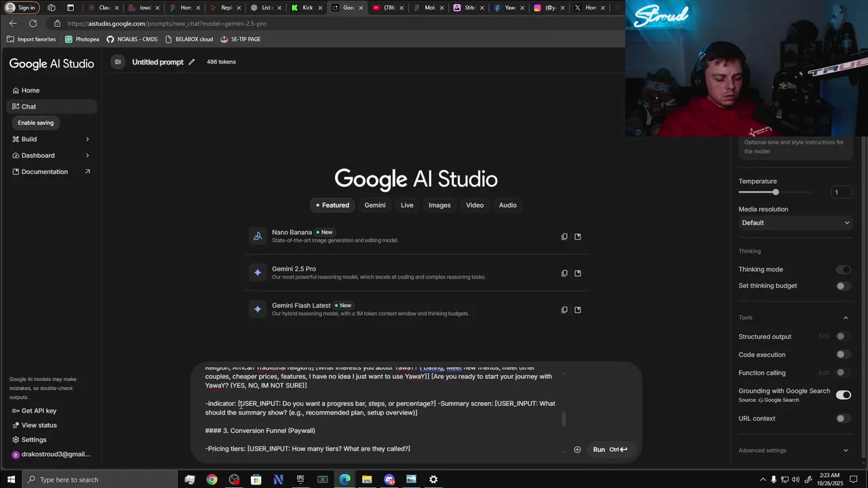868x488 pixels.
Task: Disable Grounding with Google Search switch
Action: [844, 395]
